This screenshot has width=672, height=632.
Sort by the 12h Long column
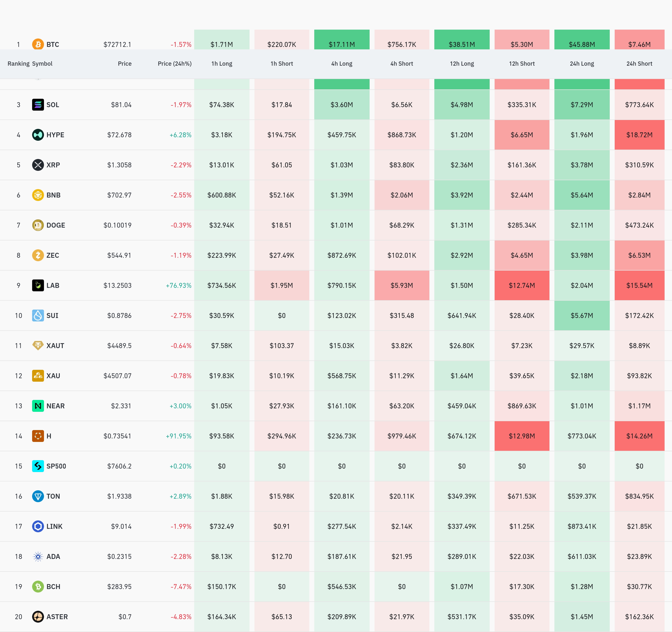click(x=462, y=63)
